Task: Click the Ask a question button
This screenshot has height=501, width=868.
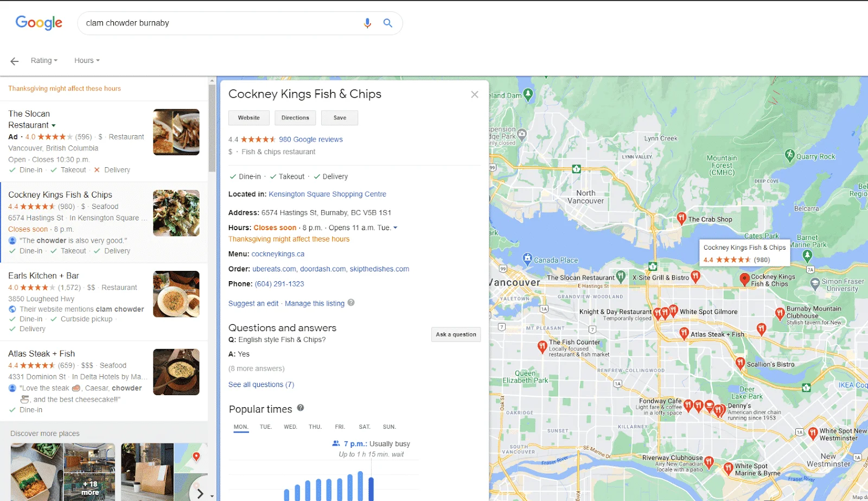Action: click(456, 334)
